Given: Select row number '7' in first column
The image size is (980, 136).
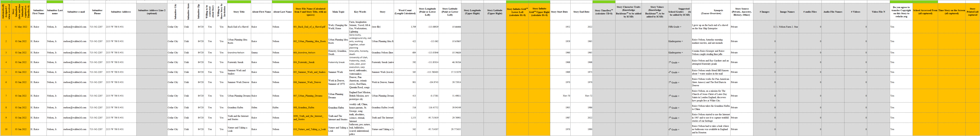Looking at the screenshot, I should click(x=6, y=96).
